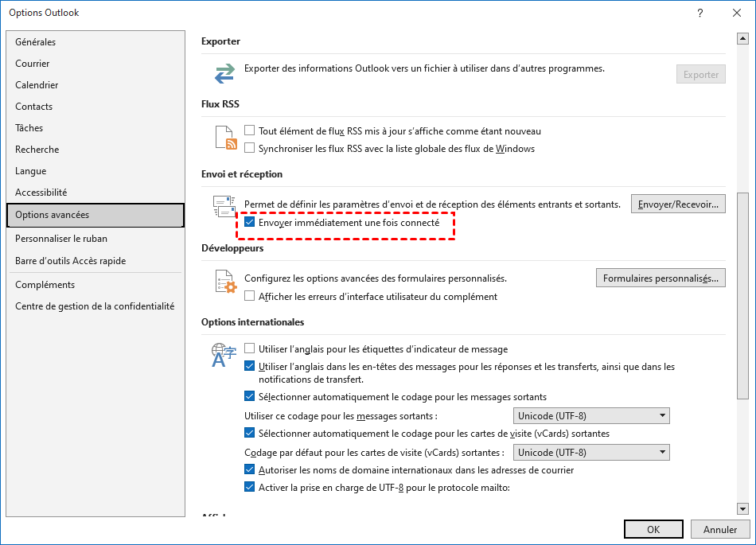Open vCards default encoding dropdown
This screenshot has height=545, width=756.
(x=591, y=452)
